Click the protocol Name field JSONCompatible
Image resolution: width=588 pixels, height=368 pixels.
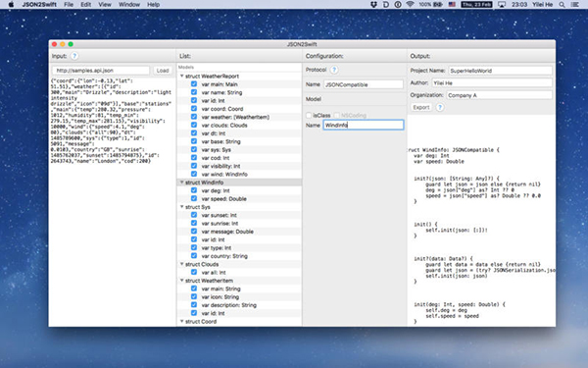tap(364, 84)
